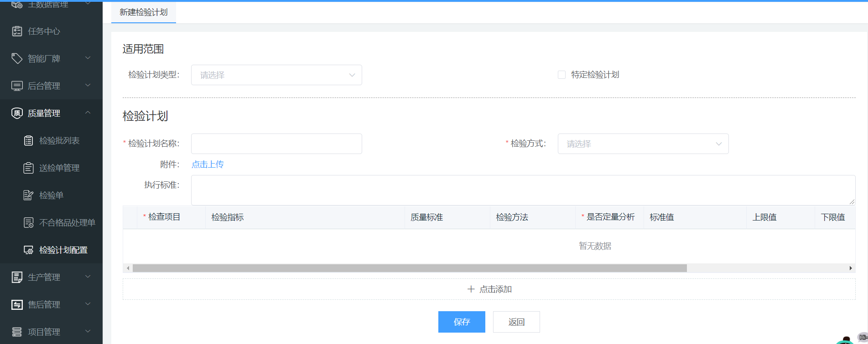Click the 检验单 edit icon

28,195
